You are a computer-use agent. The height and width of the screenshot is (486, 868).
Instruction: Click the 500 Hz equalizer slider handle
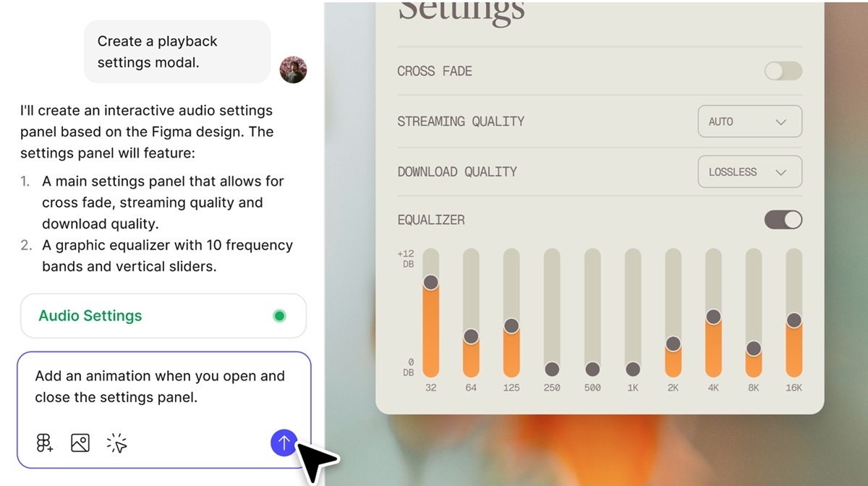(592, 369)
